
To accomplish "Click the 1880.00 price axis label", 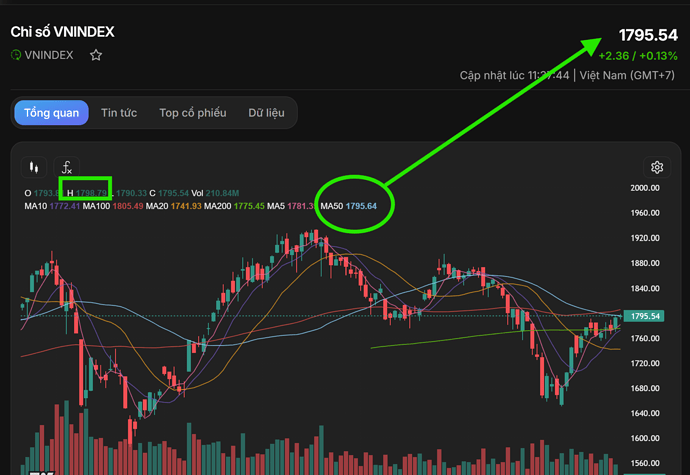I will [x=645, y=263].
